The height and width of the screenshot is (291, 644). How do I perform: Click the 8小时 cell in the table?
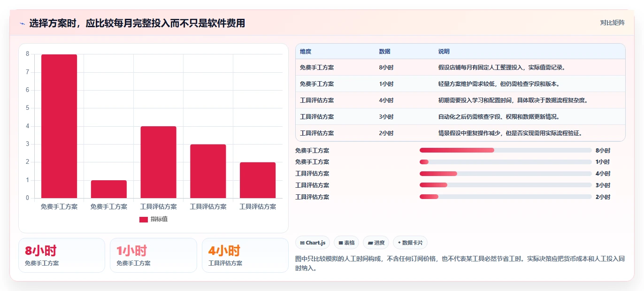tap(386, 68)
